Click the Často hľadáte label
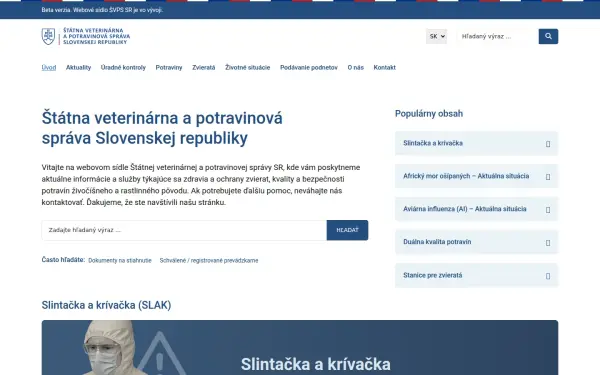 click(63, 260)
